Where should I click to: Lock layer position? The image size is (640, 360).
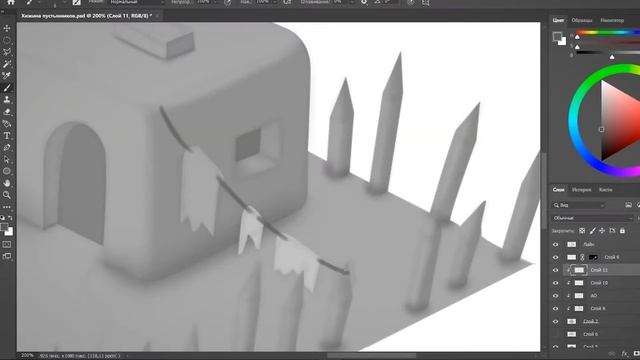[x=602, y=231]
